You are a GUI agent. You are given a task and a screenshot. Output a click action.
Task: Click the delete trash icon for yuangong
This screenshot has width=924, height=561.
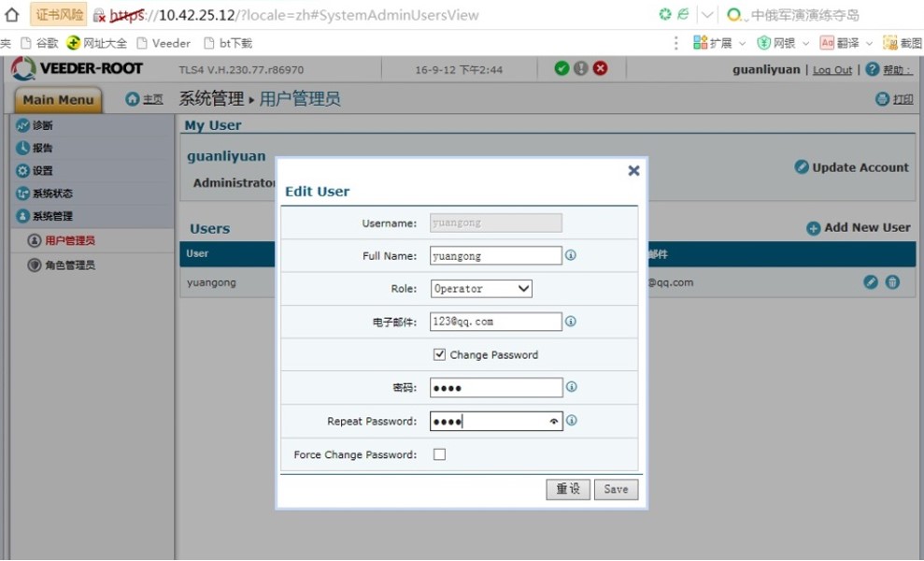coord(892,282)
